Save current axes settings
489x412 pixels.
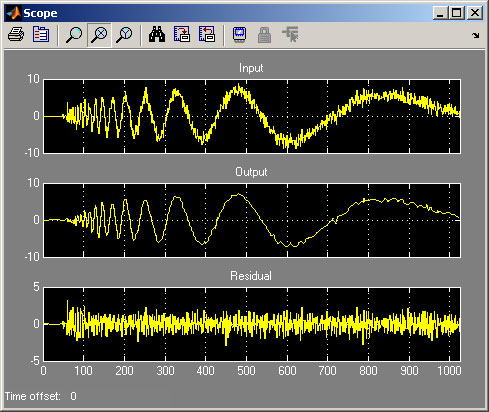coord(182,35)
